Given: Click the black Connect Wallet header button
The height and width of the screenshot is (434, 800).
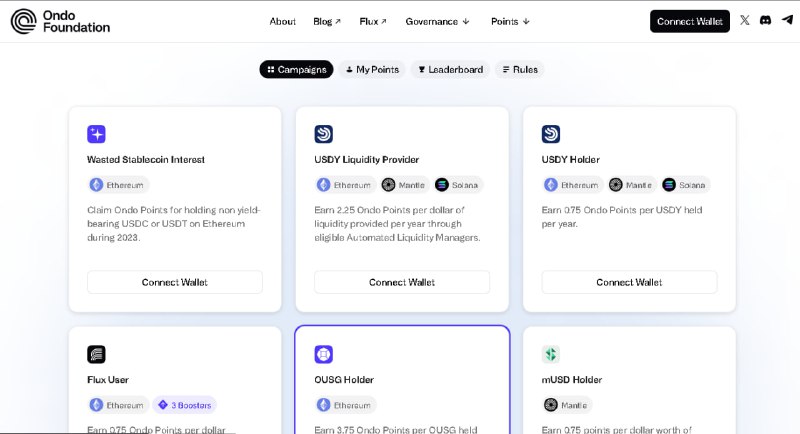Looking at the screenshot, I should pyautogui.click(x=689, y=21).
